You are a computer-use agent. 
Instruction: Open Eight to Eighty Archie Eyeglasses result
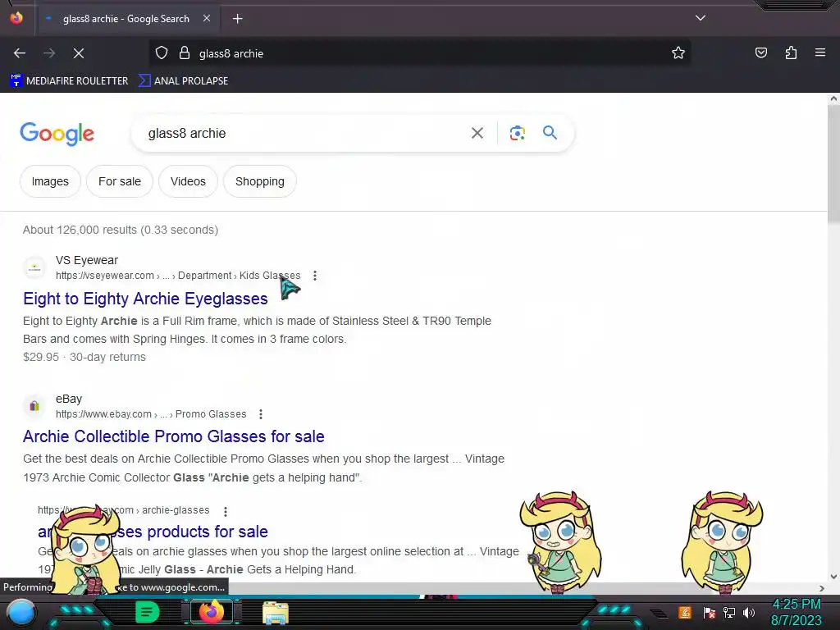click(145, 299)
